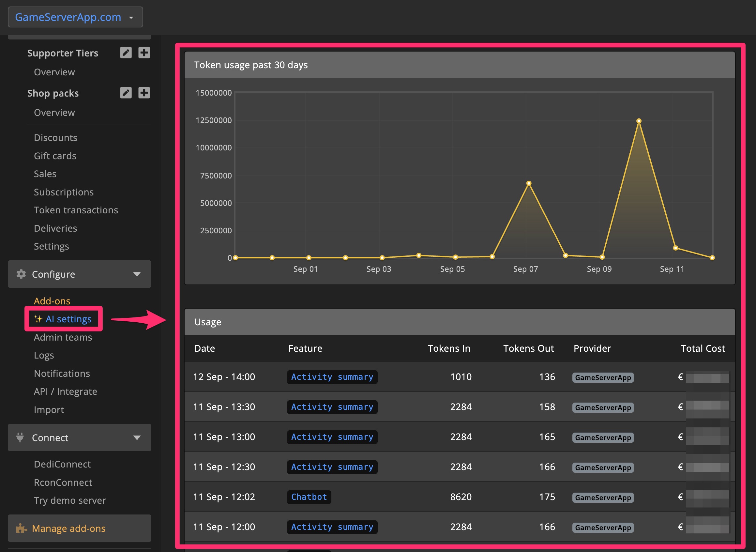Click Activity summary tag for 12 Sep 14:00
Screen dimensions: 756x552
click(332, 377)
